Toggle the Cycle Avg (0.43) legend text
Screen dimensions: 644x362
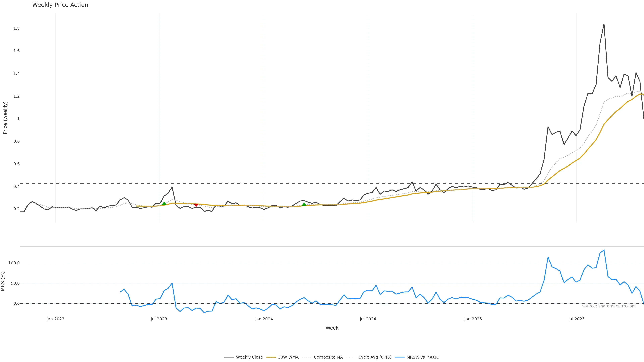coord(374,357)
